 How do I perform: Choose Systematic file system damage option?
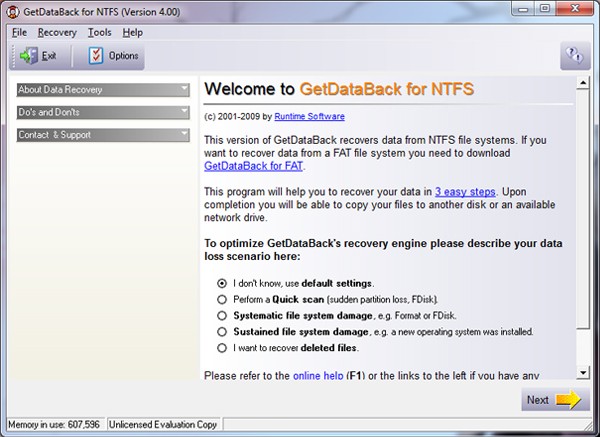point(222,315)
